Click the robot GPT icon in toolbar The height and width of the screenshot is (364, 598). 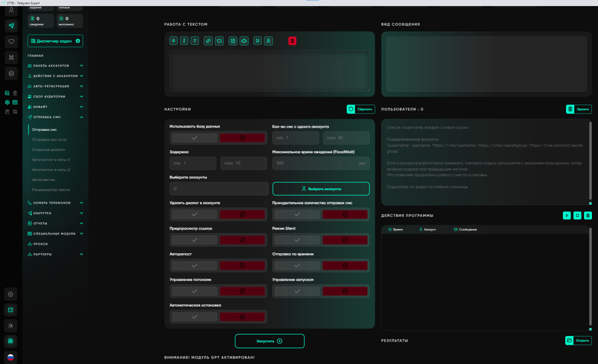pos(244,41)
